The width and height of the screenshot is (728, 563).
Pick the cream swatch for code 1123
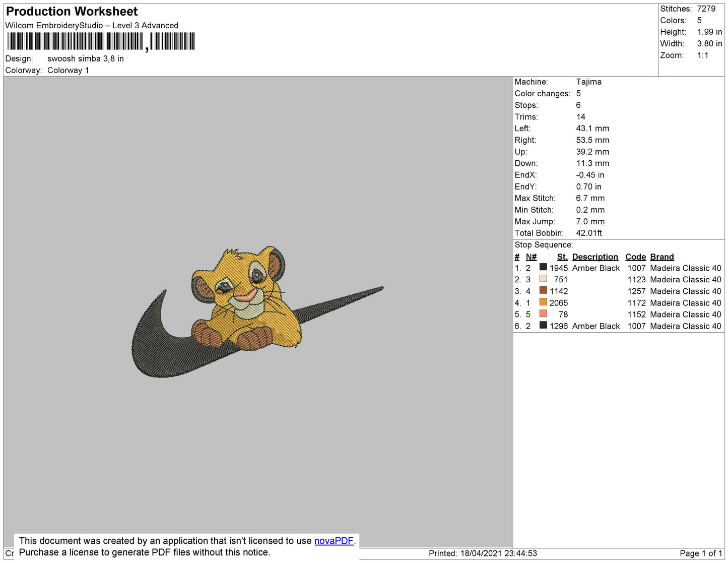pos(543,279)
